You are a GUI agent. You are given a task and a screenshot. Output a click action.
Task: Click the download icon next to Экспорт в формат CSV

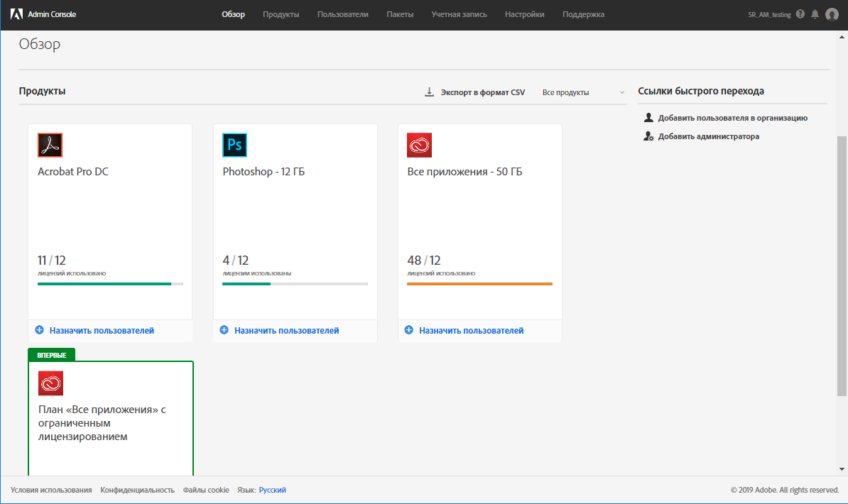(429, 92)
